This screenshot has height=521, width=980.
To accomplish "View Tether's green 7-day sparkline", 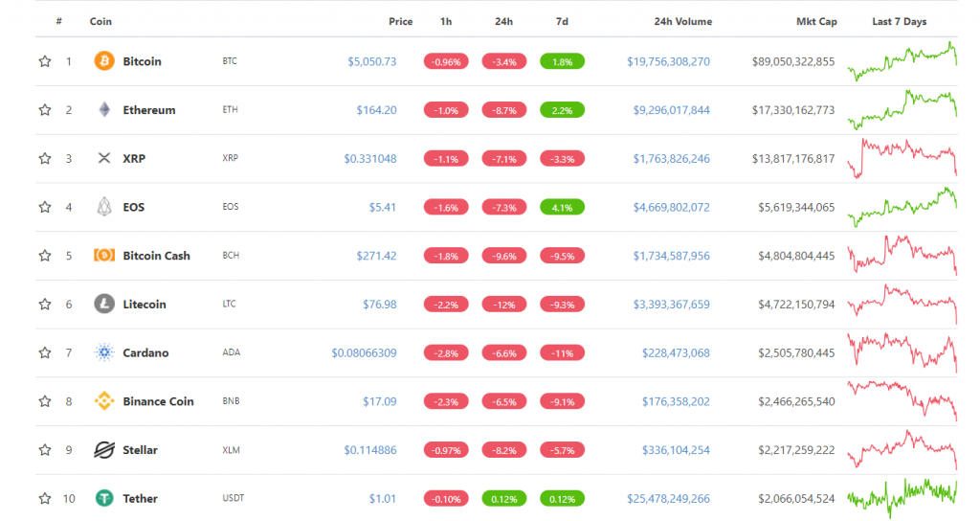I will pos(902,498).
